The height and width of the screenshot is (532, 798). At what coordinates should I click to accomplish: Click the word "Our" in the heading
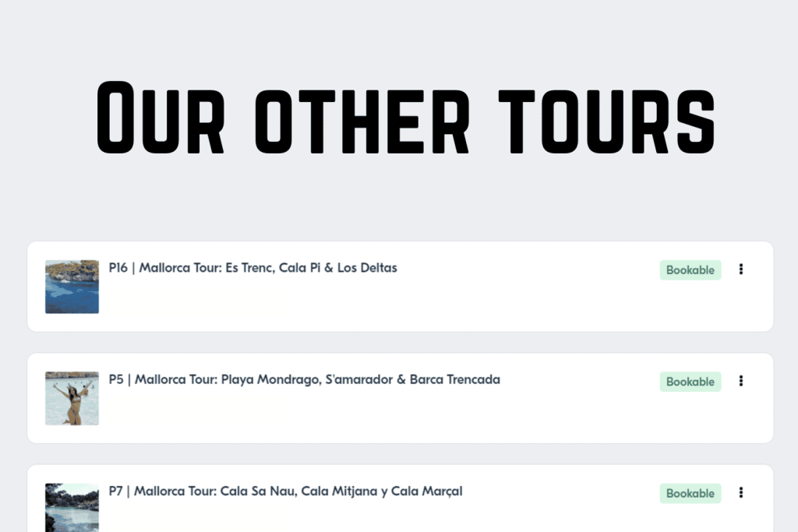(x=162, y=117)
